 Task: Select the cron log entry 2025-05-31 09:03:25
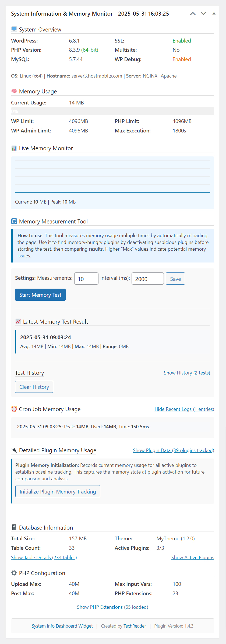click(x=83, y=427)
